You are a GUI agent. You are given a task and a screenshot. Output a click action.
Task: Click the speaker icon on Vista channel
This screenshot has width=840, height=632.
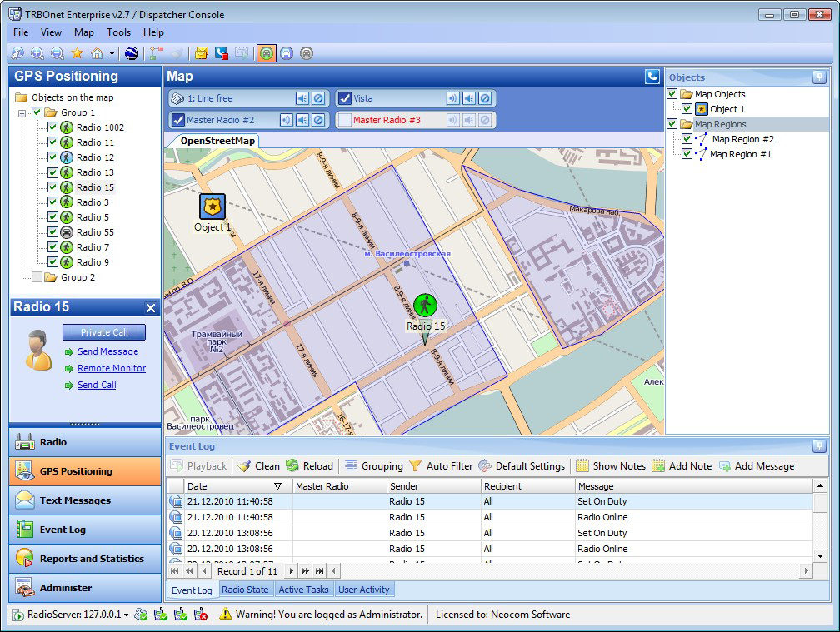pyautogui.click(x=469, y=98)
